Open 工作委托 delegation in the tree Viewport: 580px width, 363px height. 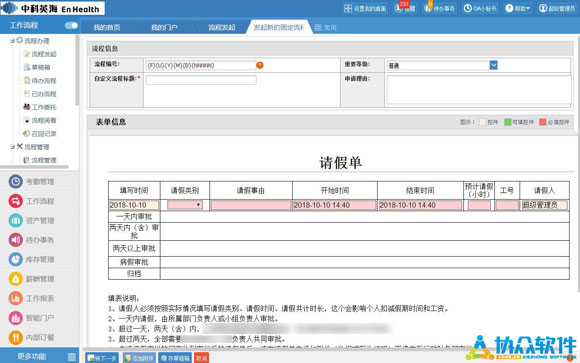40,107
